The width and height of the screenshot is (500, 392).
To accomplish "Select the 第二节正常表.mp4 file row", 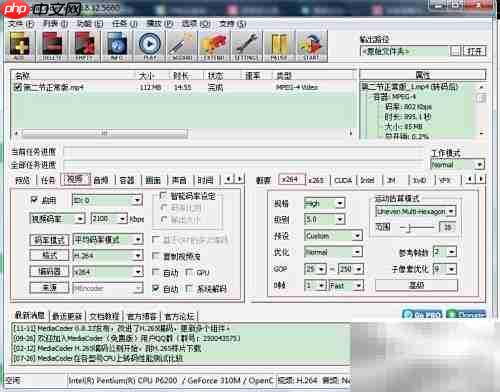I will 183,87.
